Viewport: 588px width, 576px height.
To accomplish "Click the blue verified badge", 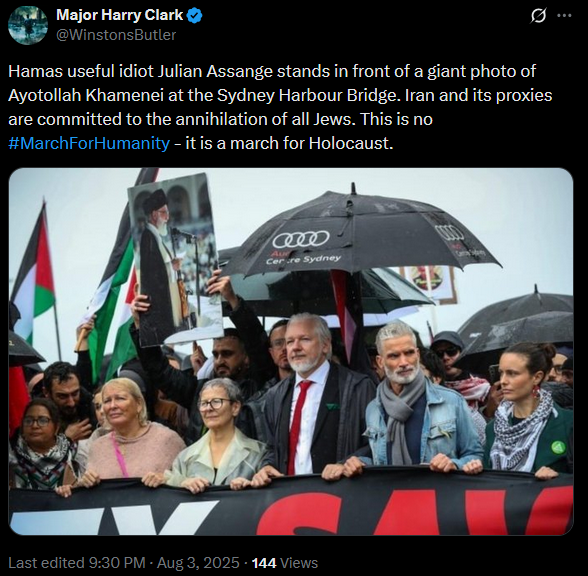I will pos(195,15).
